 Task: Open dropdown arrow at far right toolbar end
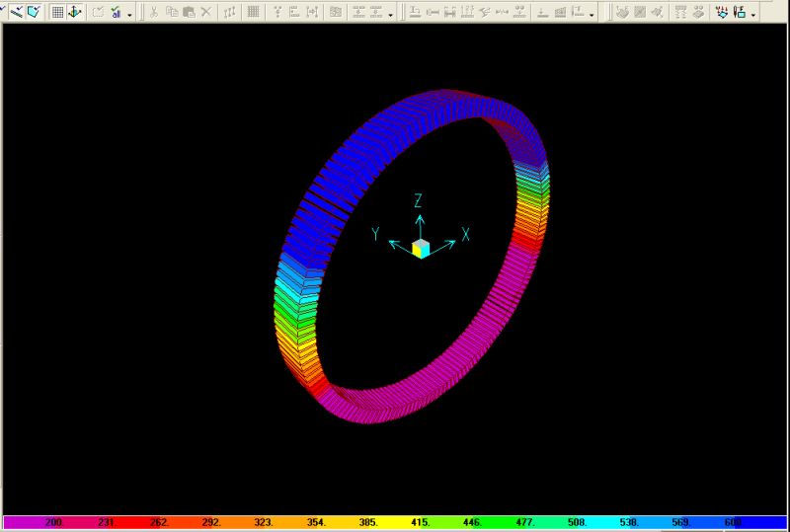[753, 14]
